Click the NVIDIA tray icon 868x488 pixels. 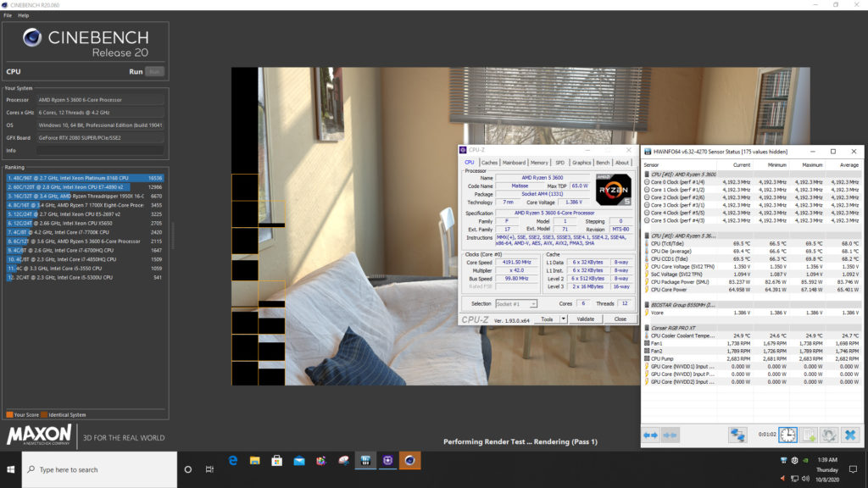pyautogui.click(x=805, y=460)
